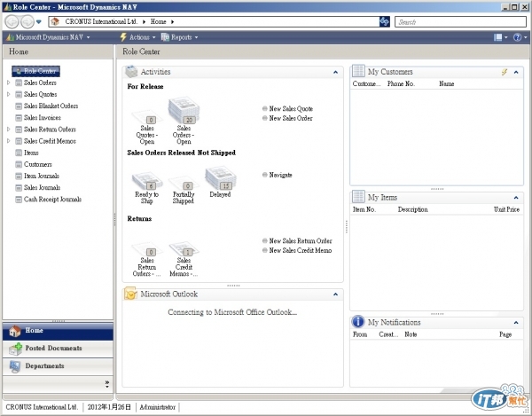
Task: Click the Item No. column header
Action: 364,209
